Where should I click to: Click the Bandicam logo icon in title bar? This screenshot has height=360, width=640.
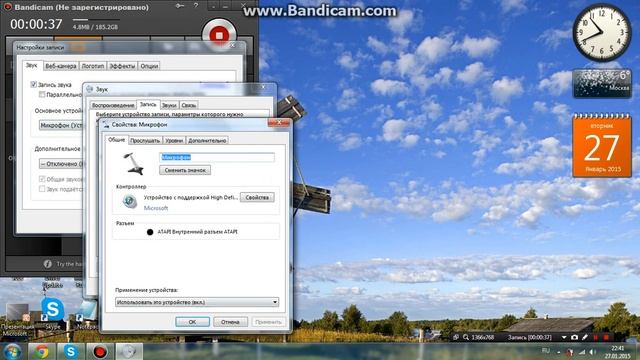(7, 7)
